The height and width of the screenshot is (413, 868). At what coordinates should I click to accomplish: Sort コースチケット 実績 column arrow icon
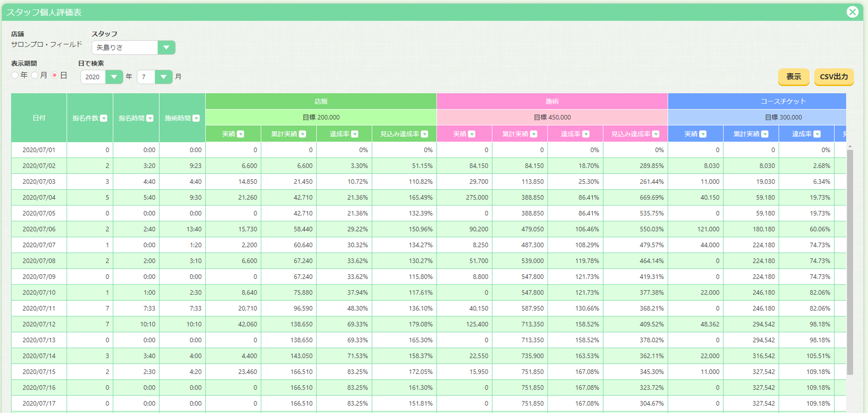tap(703, 134)
